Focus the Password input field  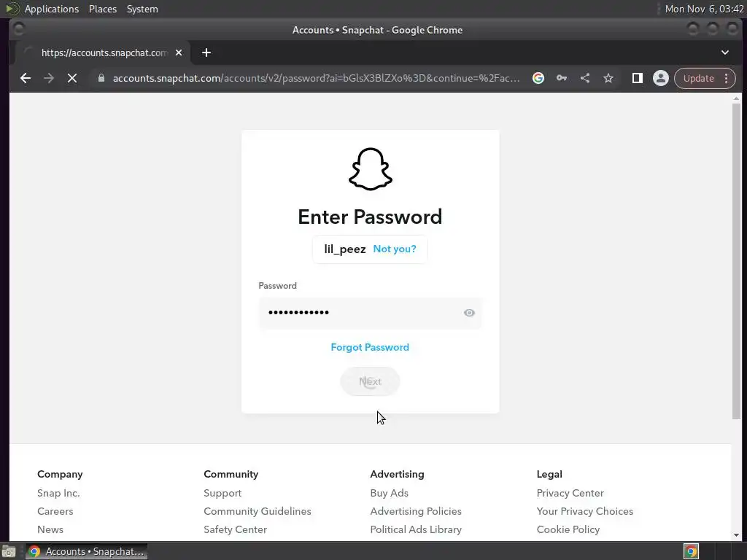(x=370, y=313)
